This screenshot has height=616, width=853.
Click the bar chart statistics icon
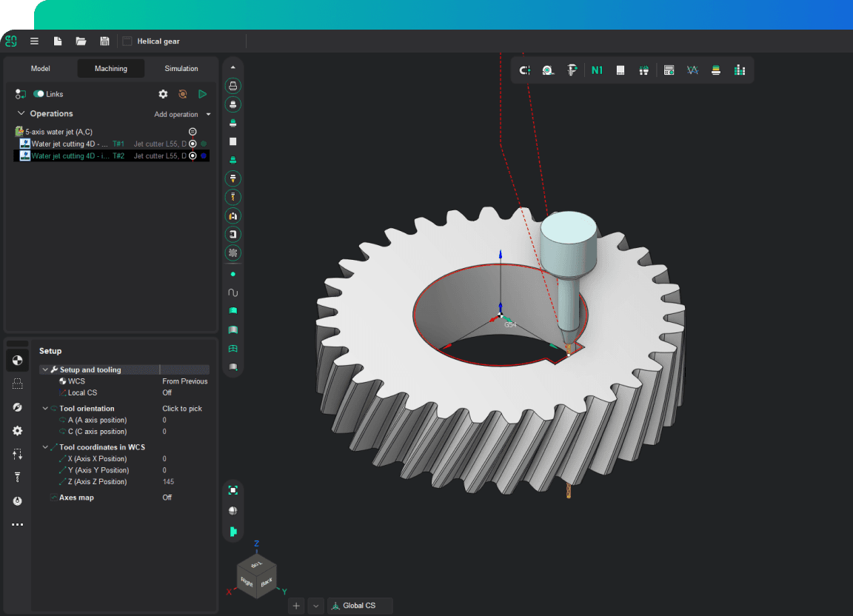[x=739, y=70]
